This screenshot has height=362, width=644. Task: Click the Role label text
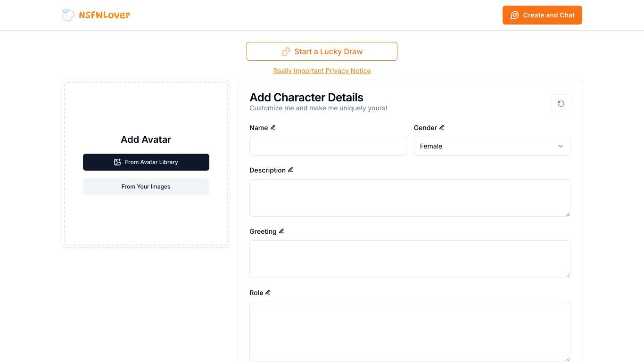click(x=256, y=293)
